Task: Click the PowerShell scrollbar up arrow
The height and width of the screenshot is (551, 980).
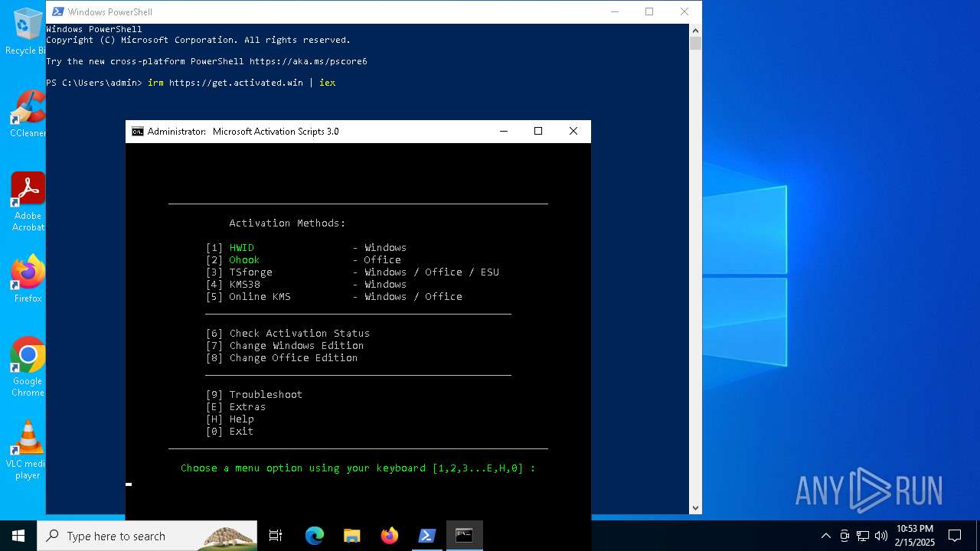Action: coord(695,31)
